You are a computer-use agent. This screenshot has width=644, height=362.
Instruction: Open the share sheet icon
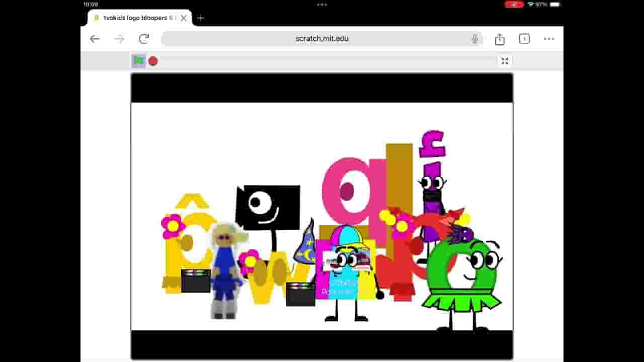[500, 39]
